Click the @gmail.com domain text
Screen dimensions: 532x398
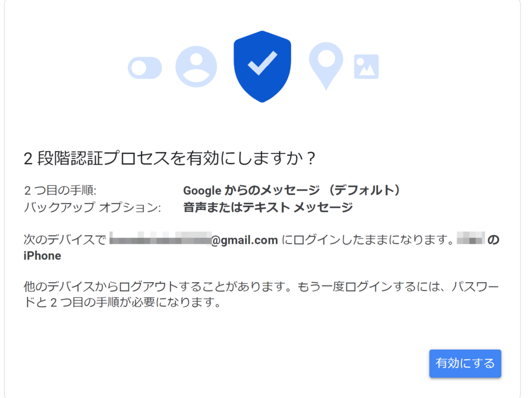(x=245, y=240)
